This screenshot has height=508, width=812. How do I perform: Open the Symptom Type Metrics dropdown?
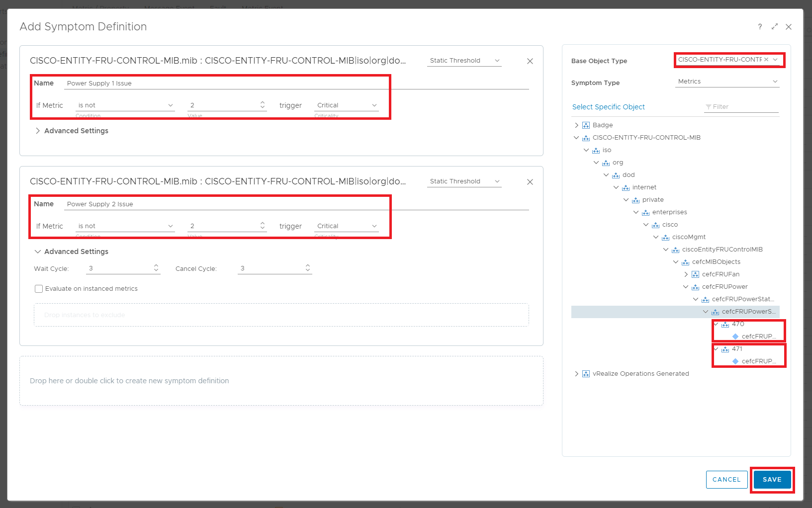click(727, 82)
